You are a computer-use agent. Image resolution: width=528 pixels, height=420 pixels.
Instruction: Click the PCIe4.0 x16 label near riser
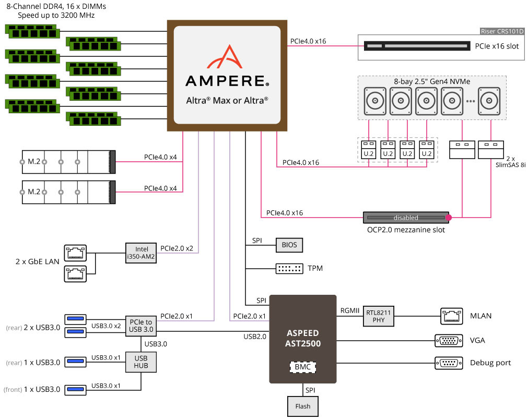tap(308, 41)
